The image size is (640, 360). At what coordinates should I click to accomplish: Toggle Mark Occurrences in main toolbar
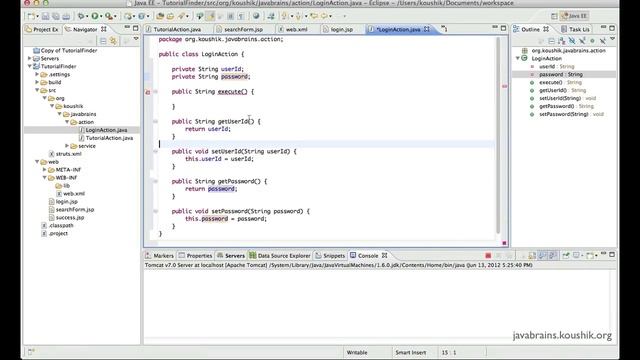point(210,16)
